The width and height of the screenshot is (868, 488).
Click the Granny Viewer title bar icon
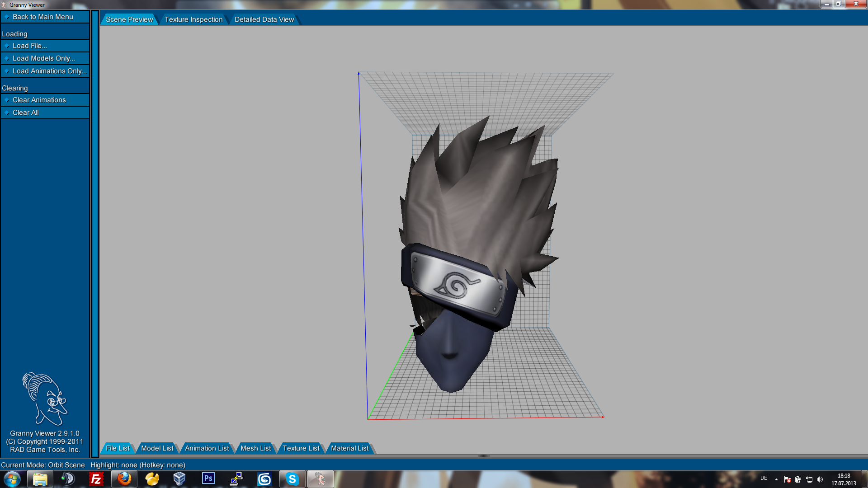pyautogui.click(x=4, y=5)
